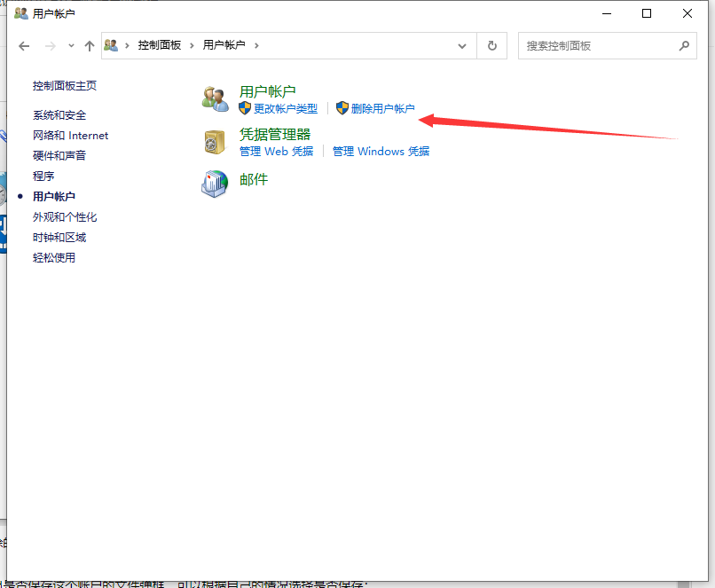The image size is (715, 588).
Task: Click the refresh icon next to the address bar
Action: tap(493, 45)
